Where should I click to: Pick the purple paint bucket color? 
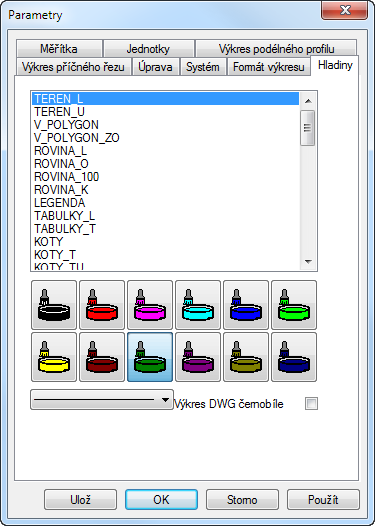pyautogui.click(x=198, y=357)
